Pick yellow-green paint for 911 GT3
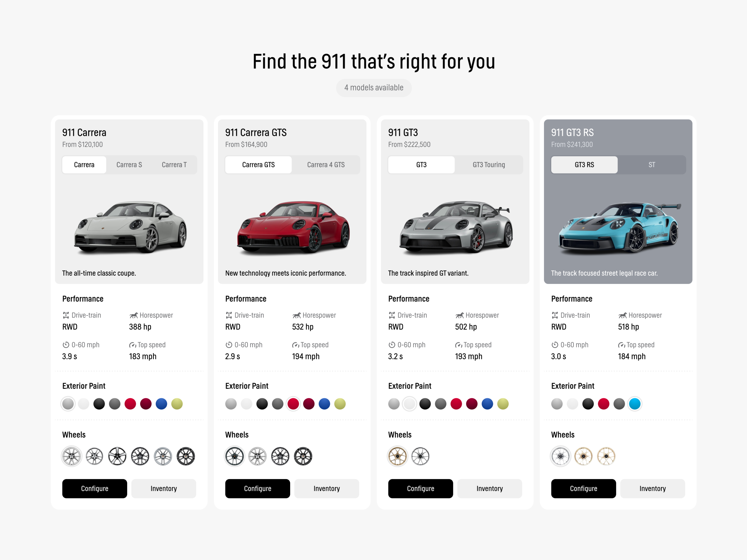This screenshot has height=560, width=747. point(503,404)
